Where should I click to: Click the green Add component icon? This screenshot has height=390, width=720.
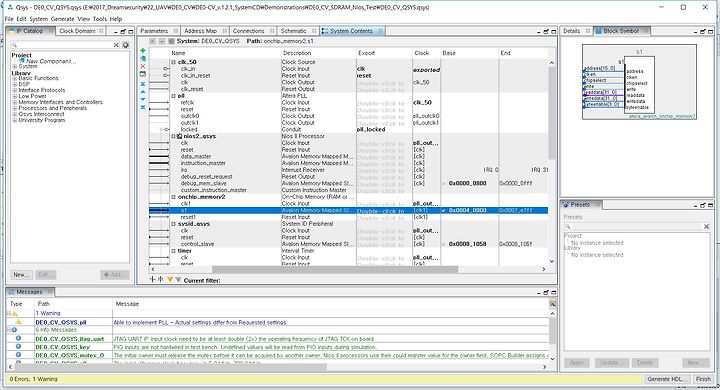pos(143,51)
